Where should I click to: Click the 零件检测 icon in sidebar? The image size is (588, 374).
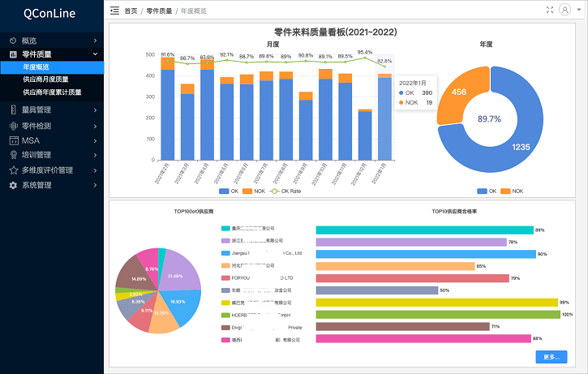[x=13, y=126]
